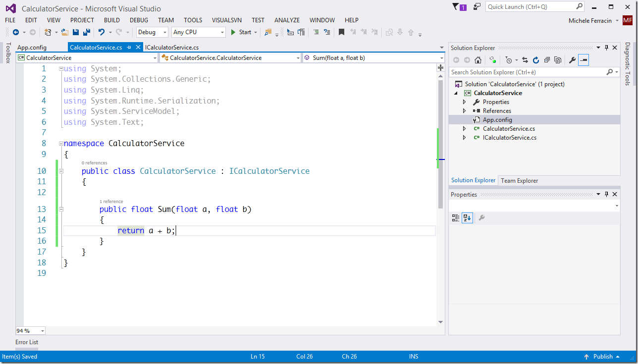
Task: Toggle Alphabetical sort in Properties panel
Action: pyautogui.click(x=467, y=218)
